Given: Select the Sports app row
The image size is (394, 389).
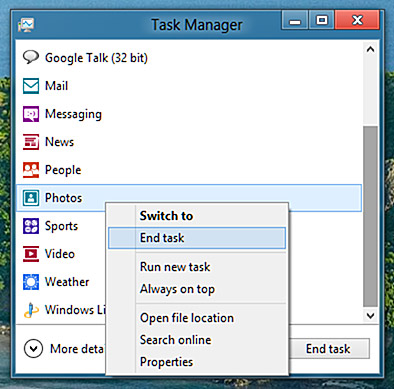Looking at the screenshot, I should pos(61,226).
